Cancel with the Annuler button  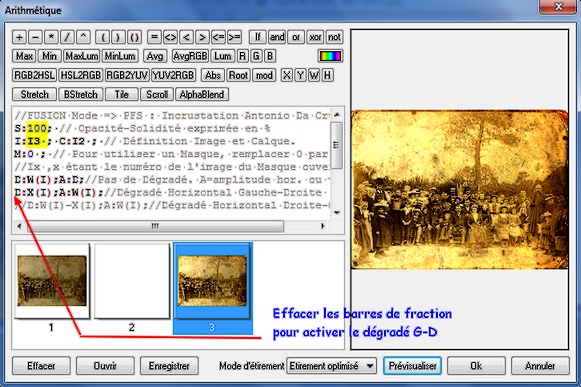click(540, 366)
